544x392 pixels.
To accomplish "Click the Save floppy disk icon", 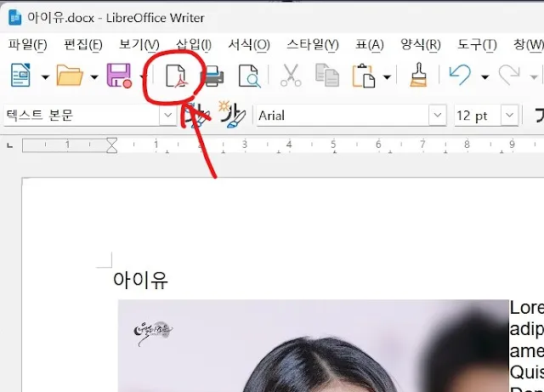I will [x=119, y=76].
